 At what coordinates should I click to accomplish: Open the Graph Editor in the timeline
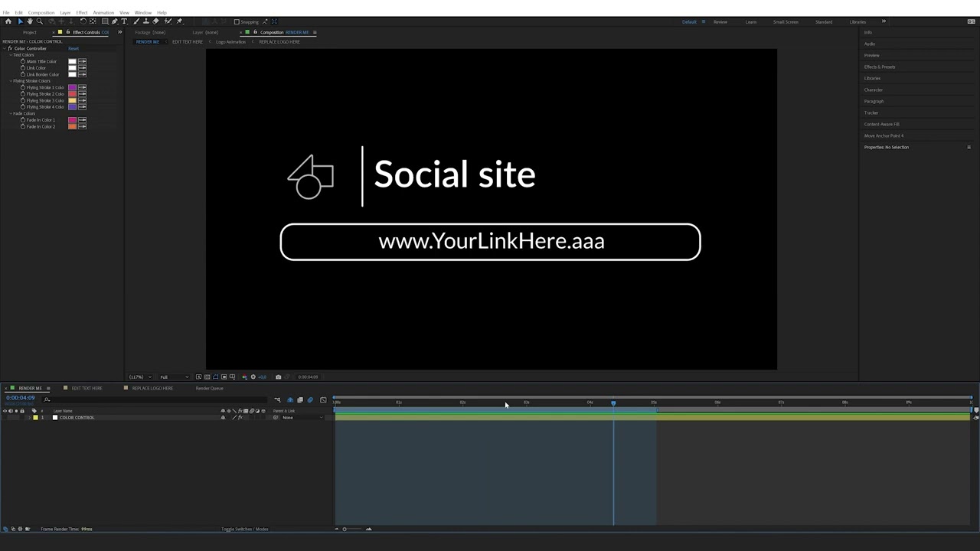coord(323,399)
